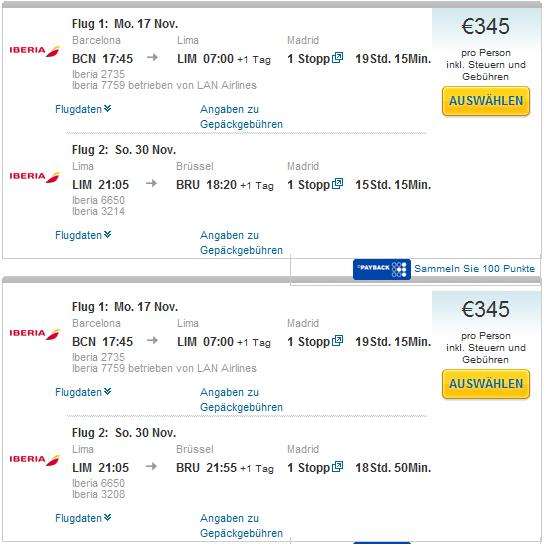
Task: Expand Flugdaten for first result's Flug 1
Action: click(x=83, y=109)
